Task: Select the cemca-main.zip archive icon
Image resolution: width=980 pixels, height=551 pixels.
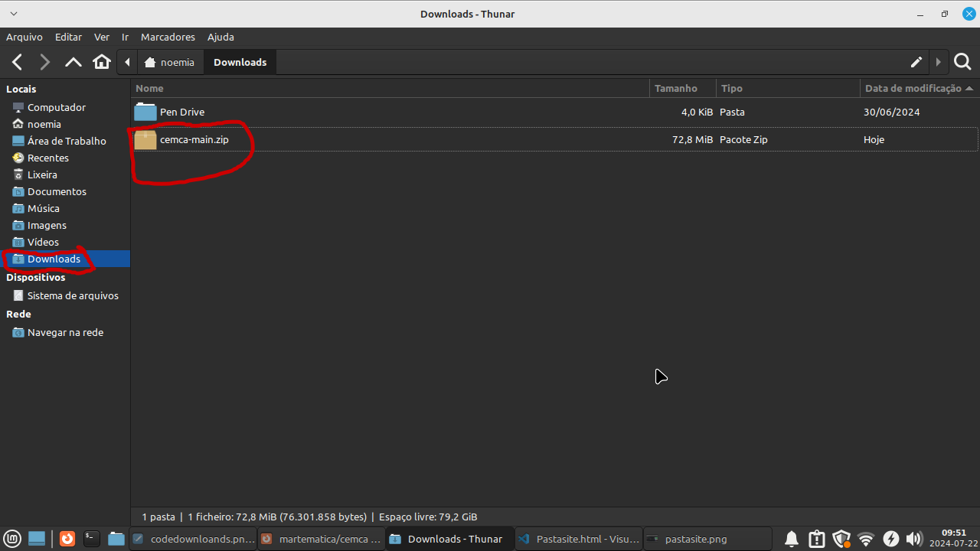Action: click(x=145, y=139)
